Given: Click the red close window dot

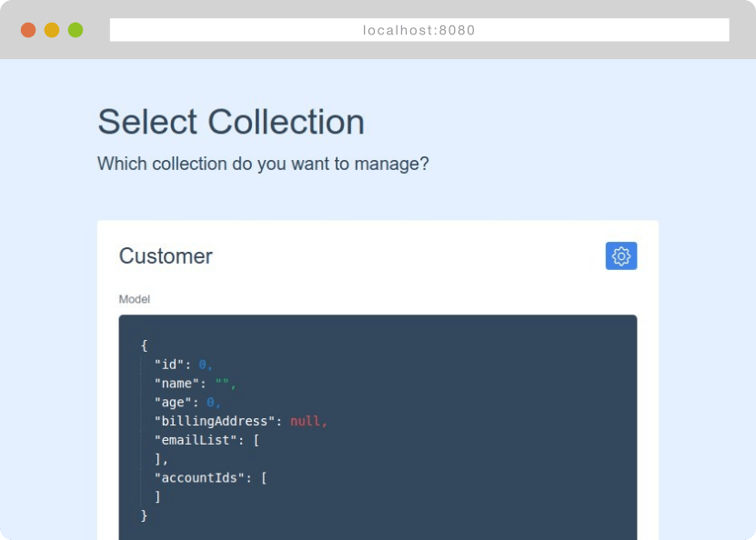Looking at the screenshot, I should 28,30.
